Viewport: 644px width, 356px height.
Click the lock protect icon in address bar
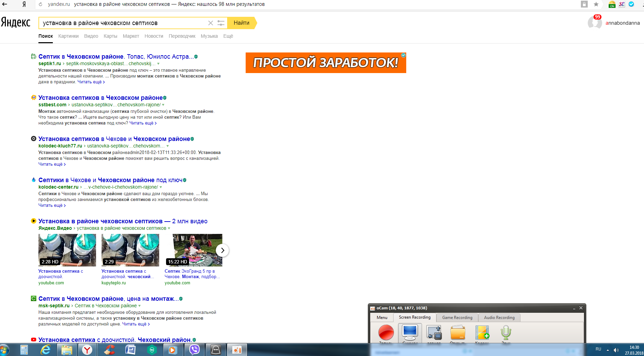pyautogui.click(x=584, y=4)
